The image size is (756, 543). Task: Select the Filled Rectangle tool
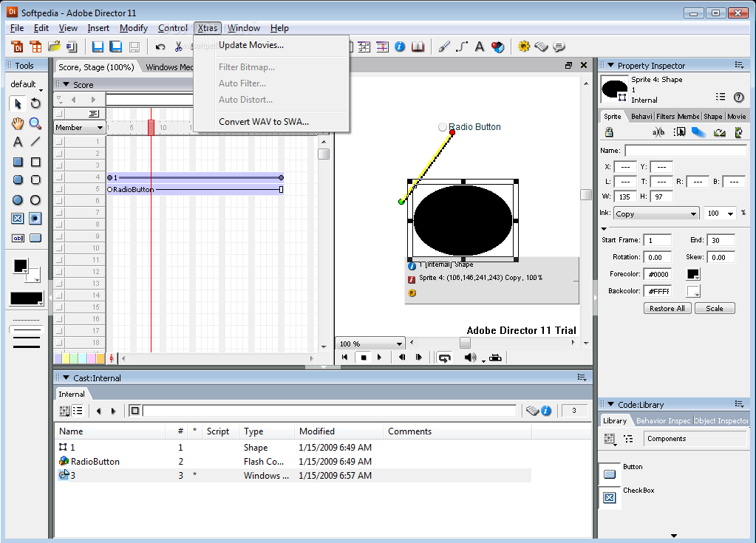point(18,162)
